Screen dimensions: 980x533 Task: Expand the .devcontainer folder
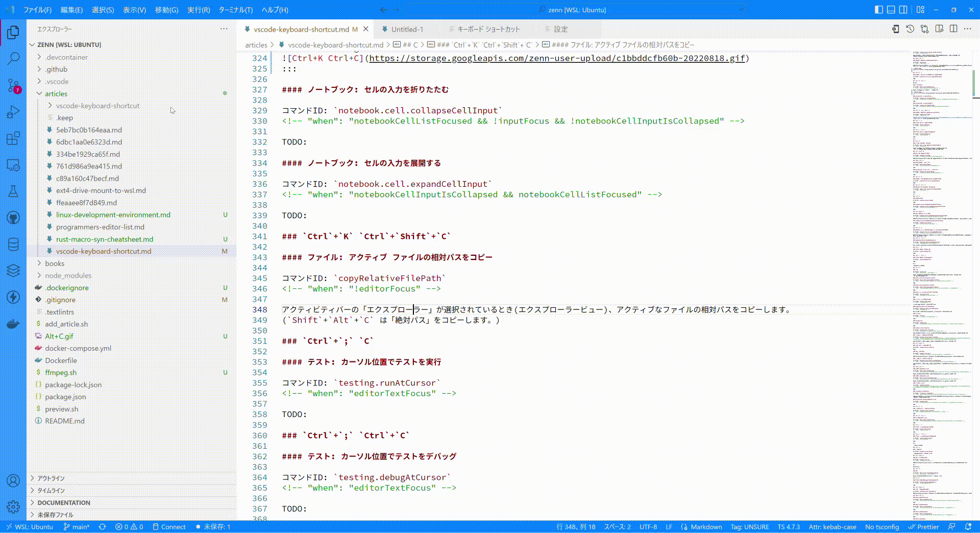(x=132, y=57)
